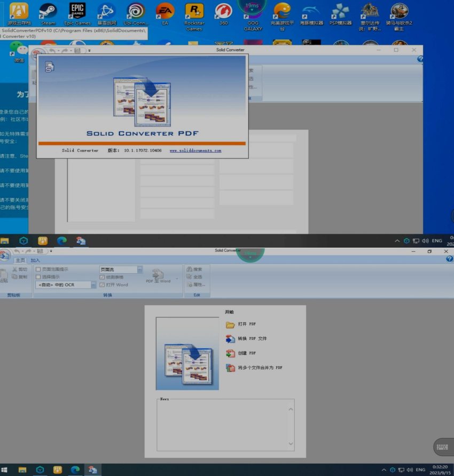Open quick access toolbar customize arrow in maximized window
Image resolution: width=454 pixels, height=476 pixels.
tap(51, 251)
